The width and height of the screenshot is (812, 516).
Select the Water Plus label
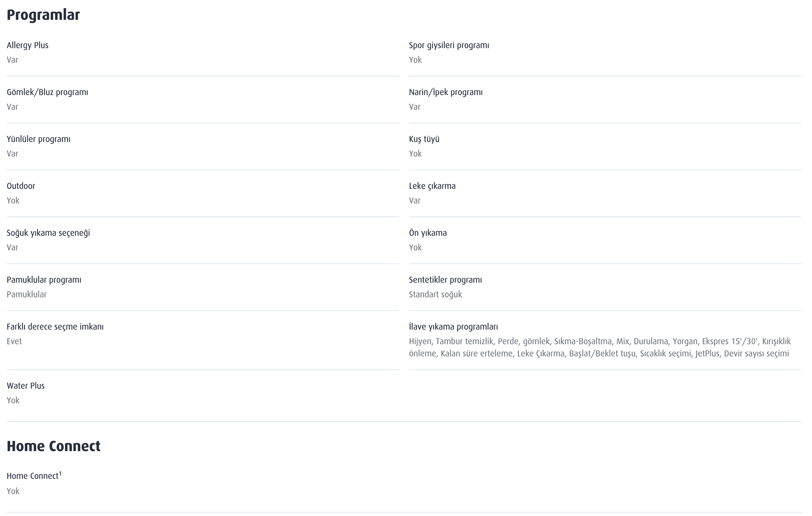26,386
